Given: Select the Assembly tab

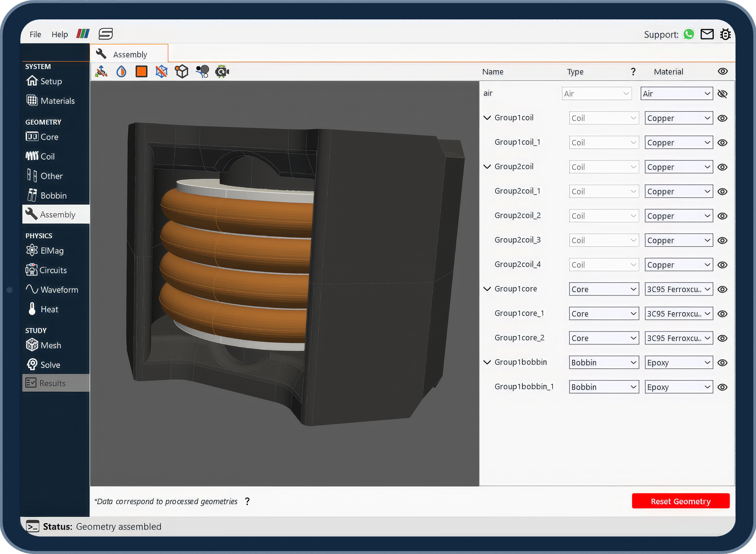Looking at the screenshot, I should click(x=129, y=54).
